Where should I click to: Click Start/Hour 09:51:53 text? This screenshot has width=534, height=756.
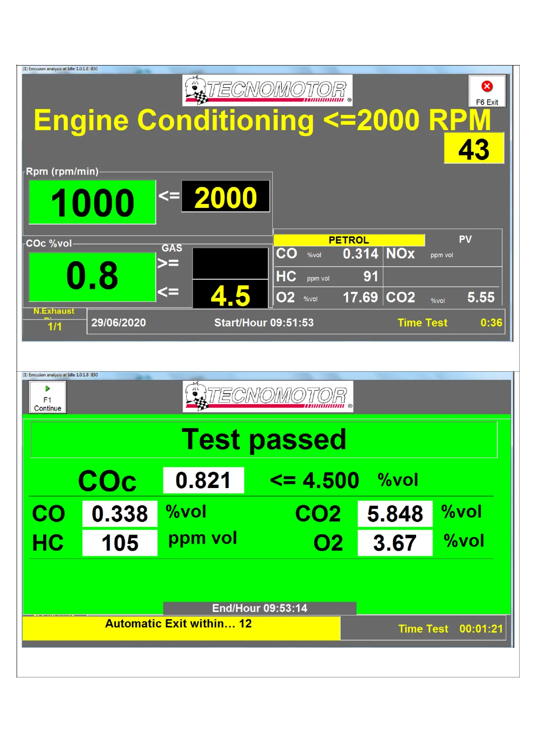click(264, 323)
